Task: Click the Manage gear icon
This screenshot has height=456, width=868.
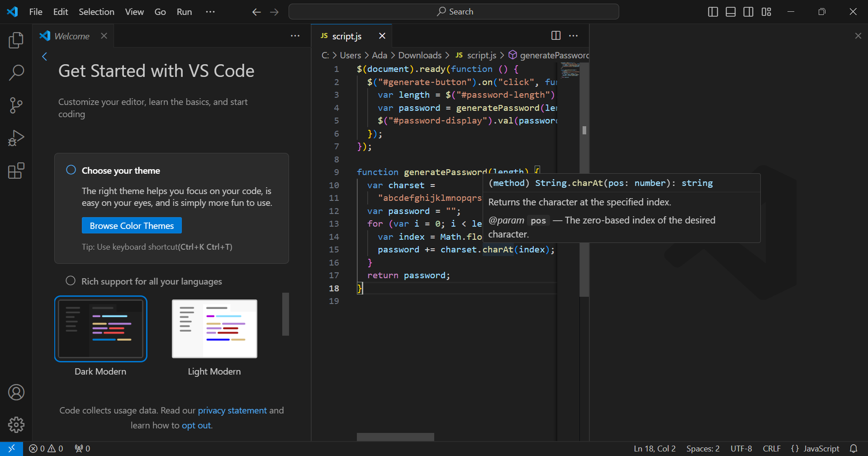Action: click(16, 424)
